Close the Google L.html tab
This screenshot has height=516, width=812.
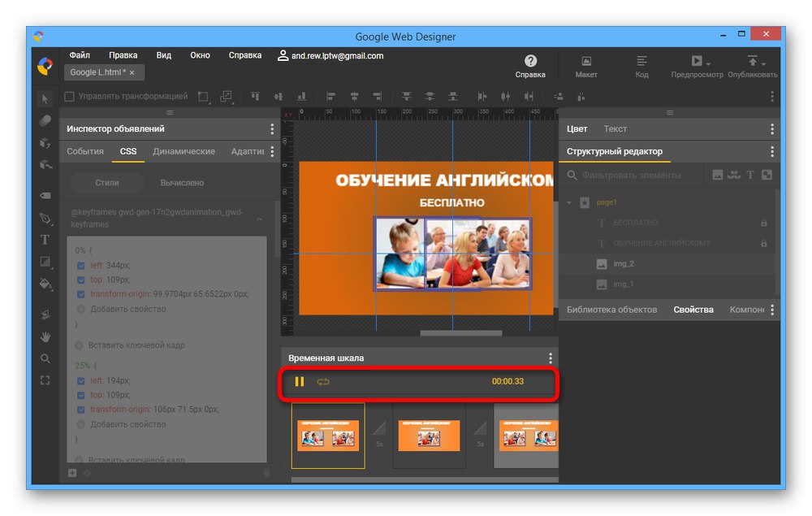coord(132,72)
